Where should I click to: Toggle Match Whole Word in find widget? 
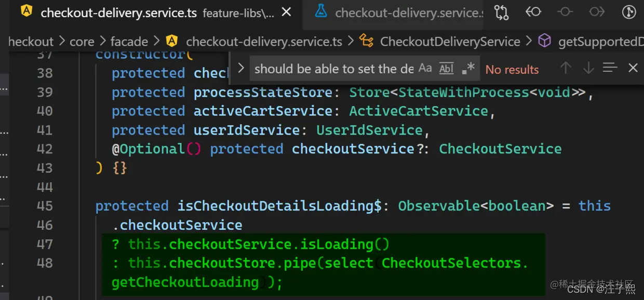[446, 68]
